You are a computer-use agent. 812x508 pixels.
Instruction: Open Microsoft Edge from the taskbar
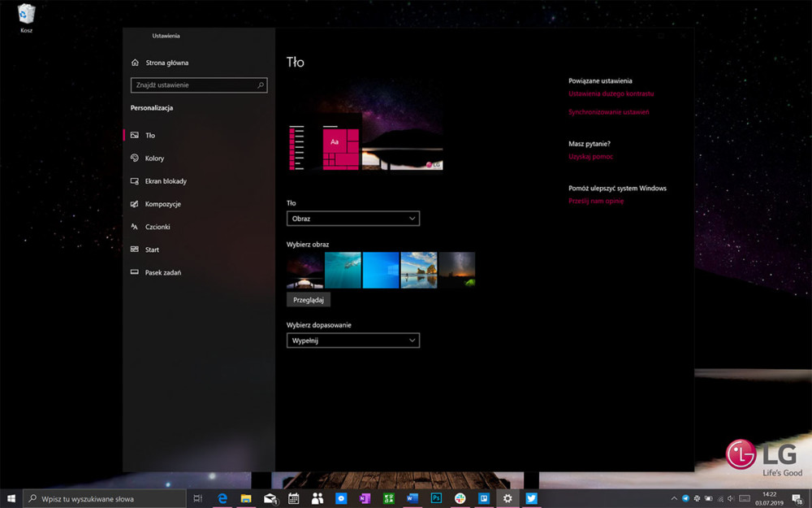(222, 498)
